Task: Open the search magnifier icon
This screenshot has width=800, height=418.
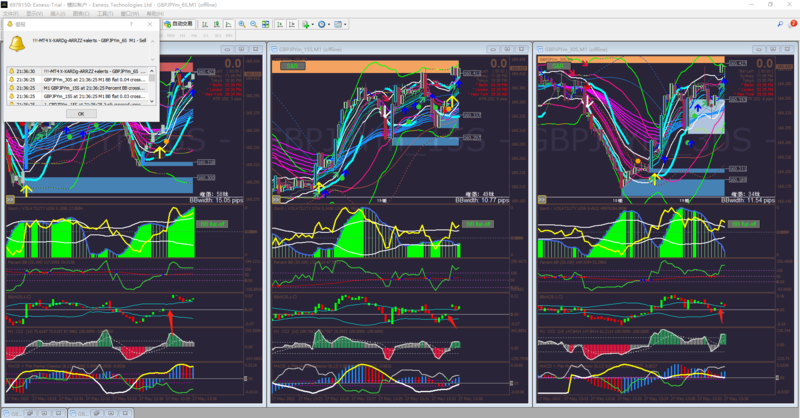Action: click(780, 24)
